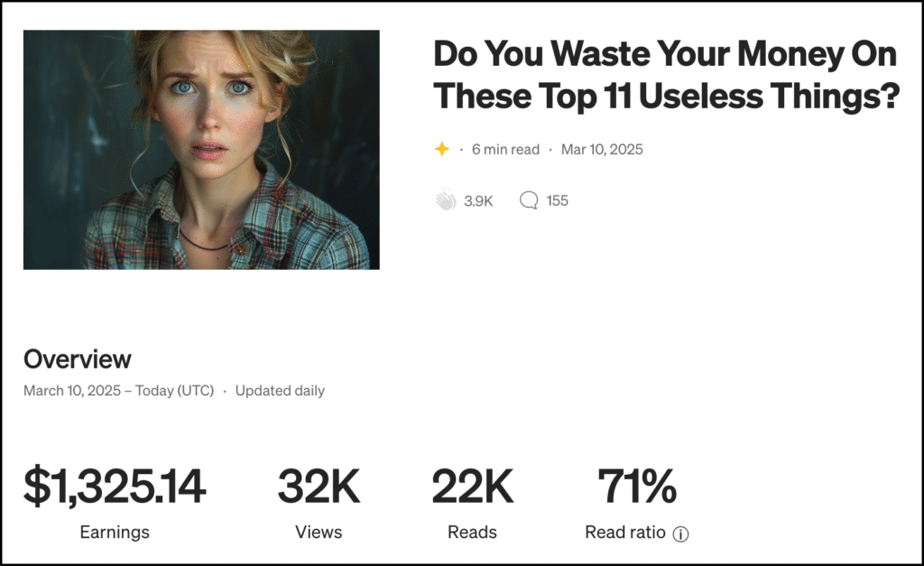Open the article title about Useless Things

pyautogui.click(x=666, y=75)
